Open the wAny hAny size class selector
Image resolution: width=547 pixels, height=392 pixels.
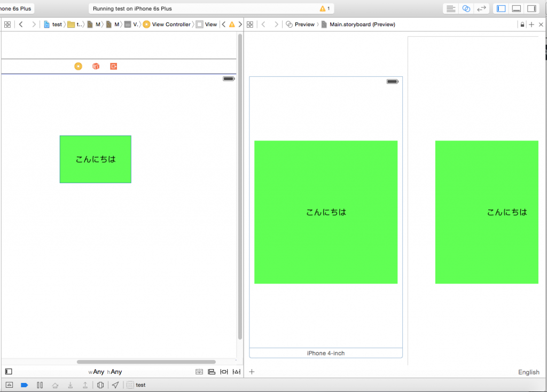click(x=105, y=372)
